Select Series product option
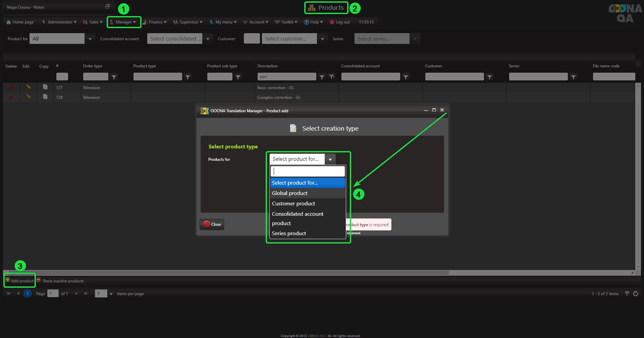This screenshot has height=338, width=644. (289, 233)
